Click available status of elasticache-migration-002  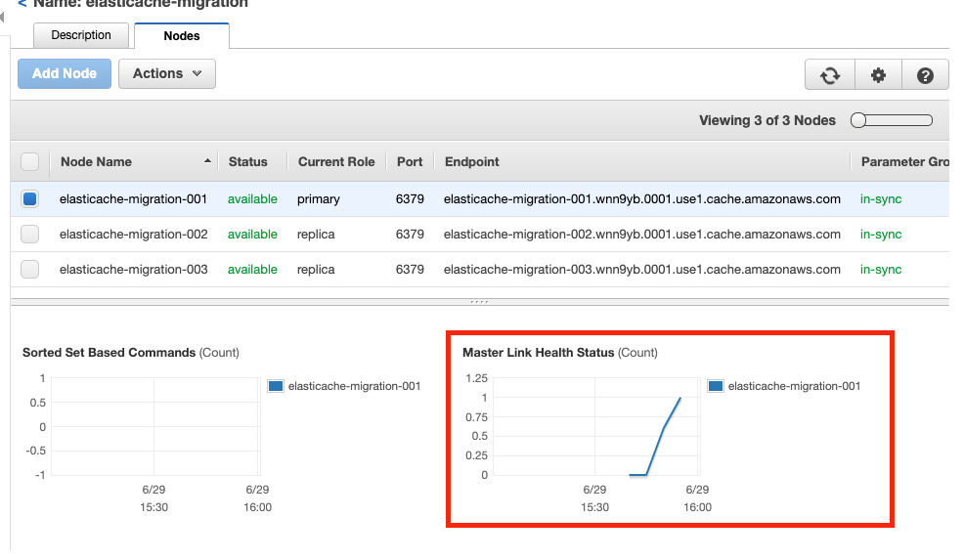click(x=252, y=235)
